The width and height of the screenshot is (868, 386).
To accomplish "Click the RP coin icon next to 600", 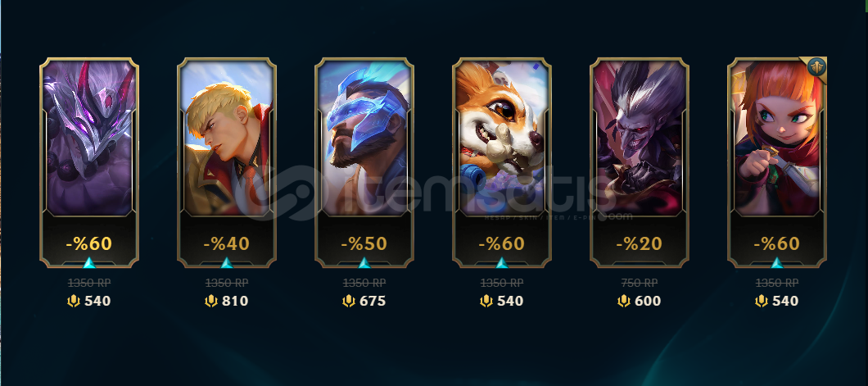I will (x=623, y=302).
